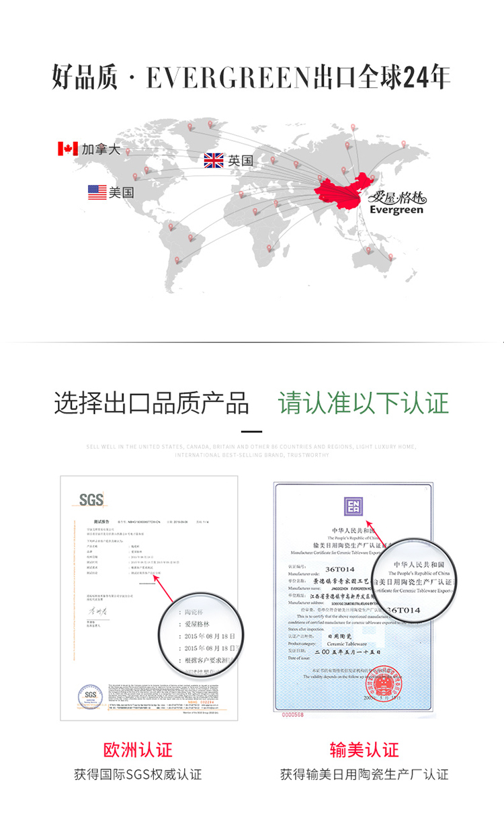Click the label 美国
Viewport: 504px width, 813px height.
[x=122, y=192]
